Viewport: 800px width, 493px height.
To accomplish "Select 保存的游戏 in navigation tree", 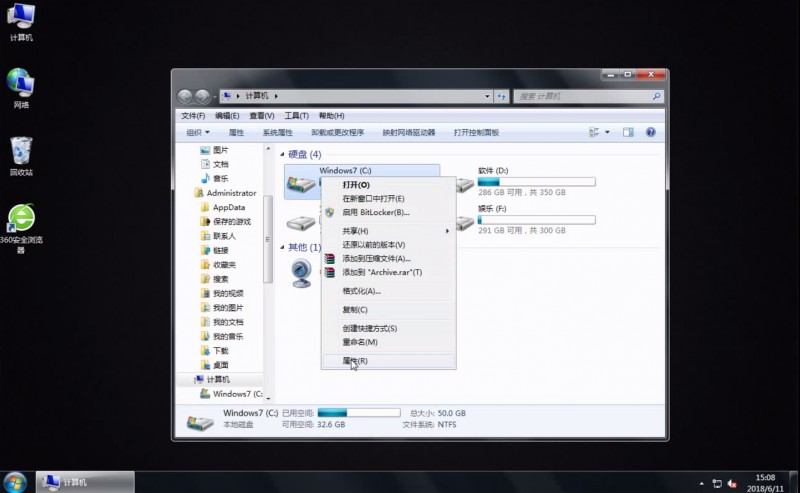I will tap(226, 221).
